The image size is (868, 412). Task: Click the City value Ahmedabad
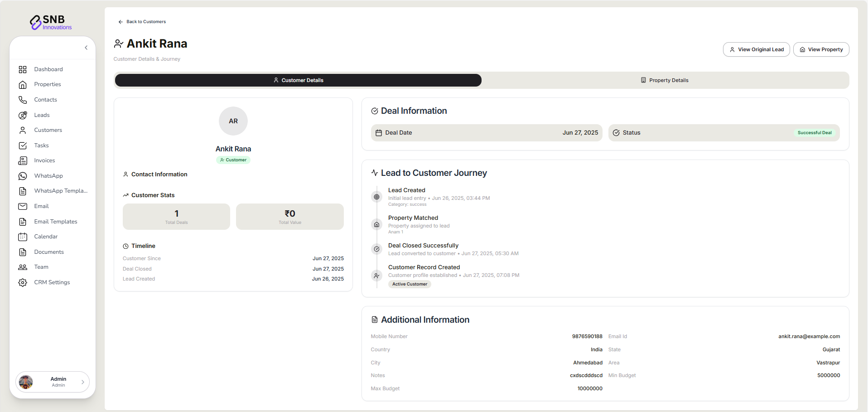coord(588,363)
